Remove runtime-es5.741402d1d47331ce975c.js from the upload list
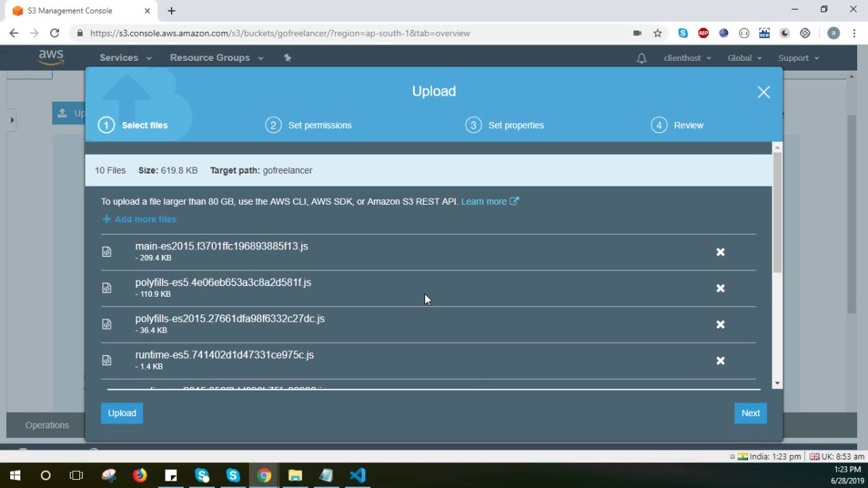The height and width of the screenshot is (488, 868). tap(720, 361)
